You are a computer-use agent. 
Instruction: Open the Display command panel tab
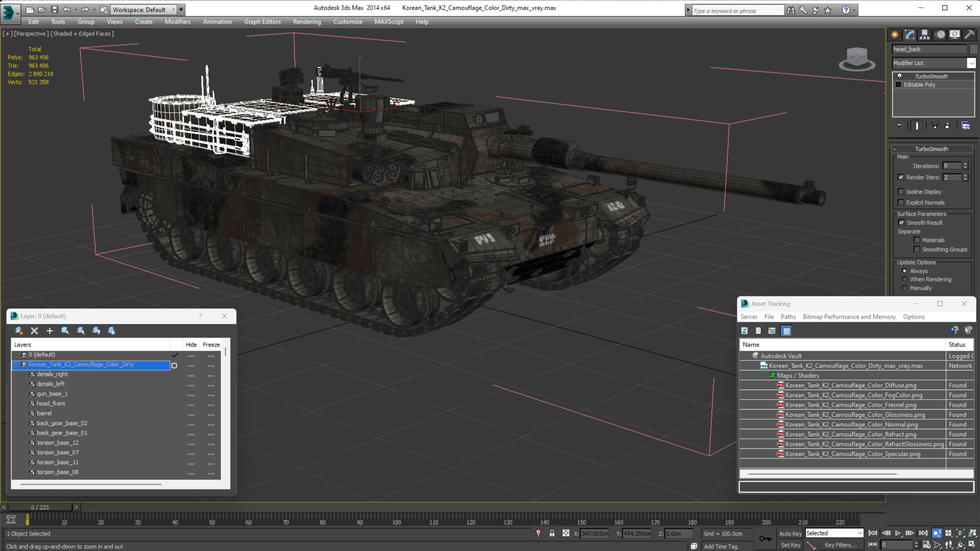pos(955,35)
